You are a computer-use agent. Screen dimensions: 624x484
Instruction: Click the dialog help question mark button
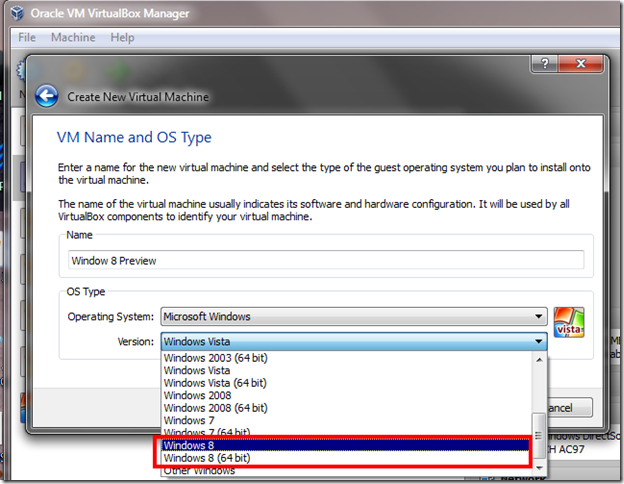[x=544, y=63]
